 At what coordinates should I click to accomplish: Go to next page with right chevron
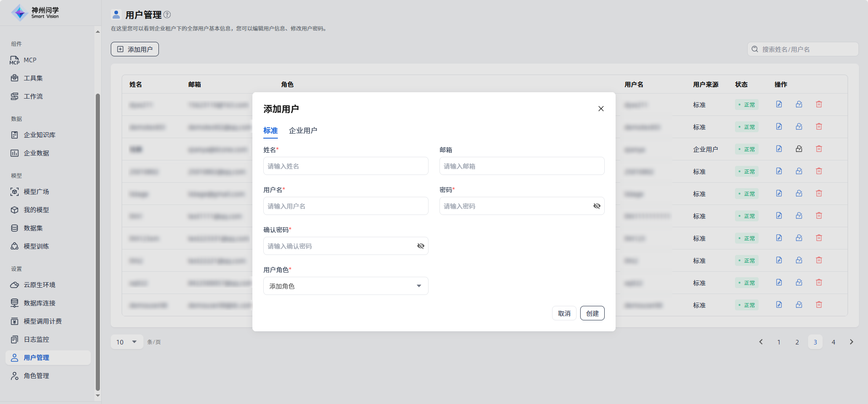pyautogui.click(x=851, y=342)
